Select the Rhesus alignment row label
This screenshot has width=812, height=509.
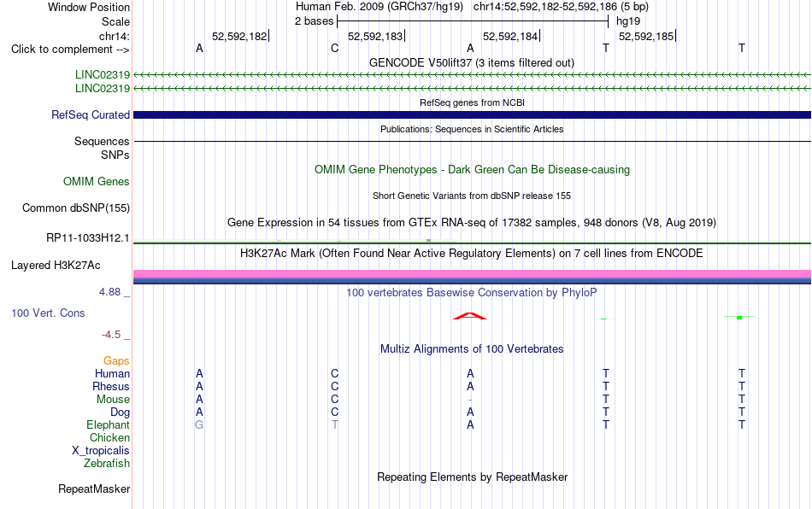click(111, 386)
